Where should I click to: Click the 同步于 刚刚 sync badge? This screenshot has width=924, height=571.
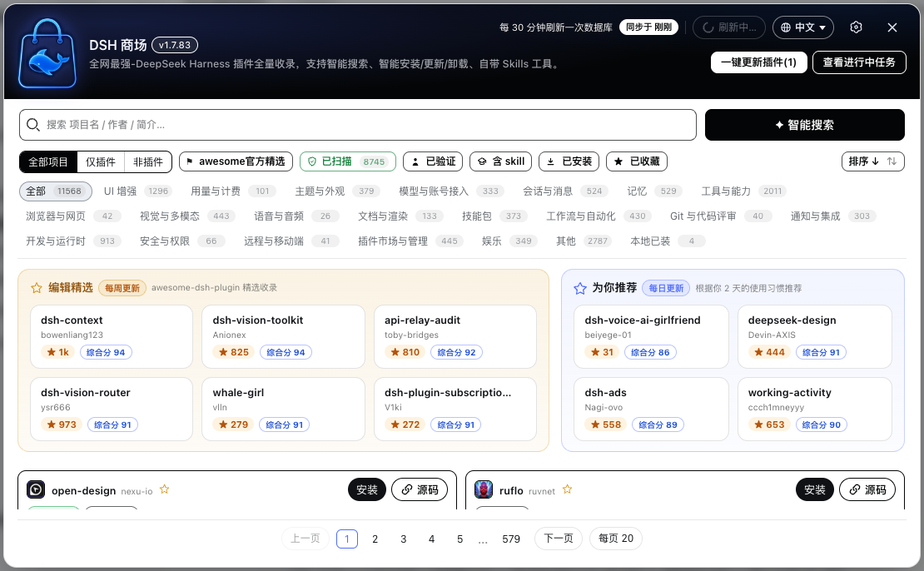(648, 27)
